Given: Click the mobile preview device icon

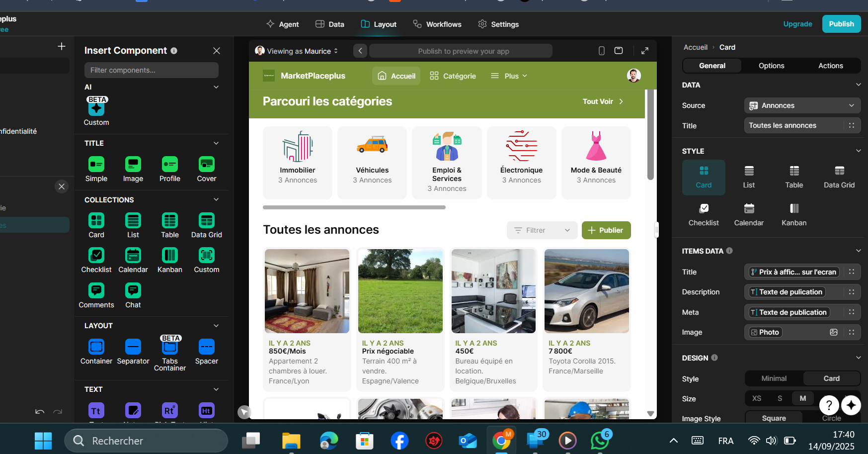Looking at the screenshot, I should 601,51.
